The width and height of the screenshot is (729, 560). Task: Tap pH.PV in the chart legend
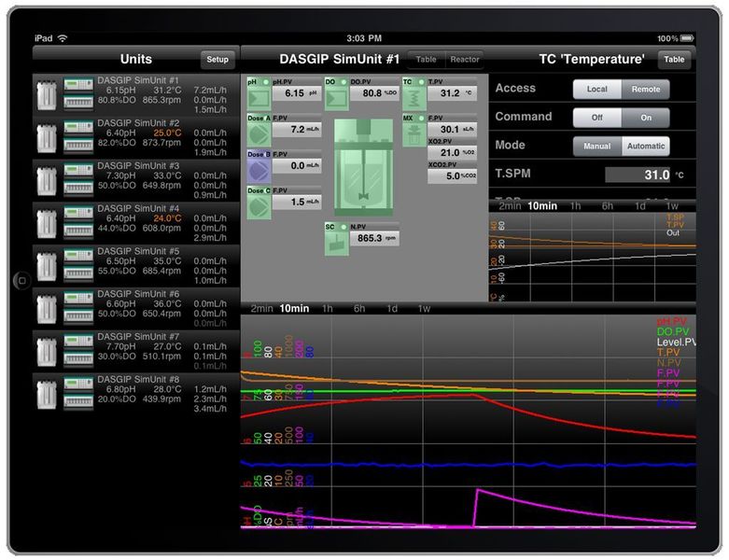(x=671, y=322)
